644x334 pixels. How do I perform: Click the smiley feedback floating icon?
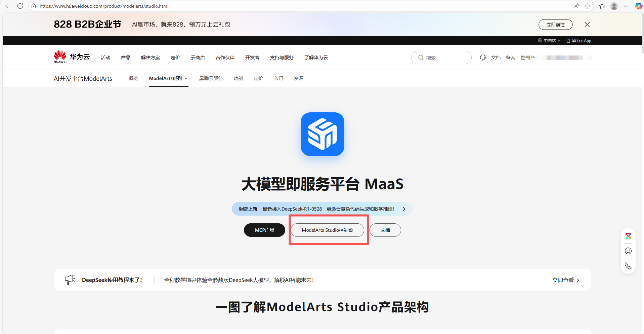(x=628, y=251)
